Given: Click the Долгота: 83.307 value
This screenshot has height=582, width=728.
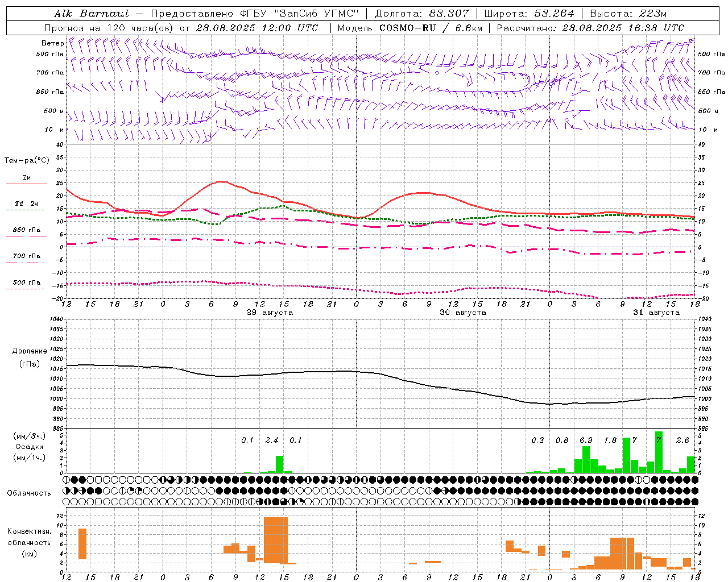Looking at the screenshot, I should pyautogui.click(x=422, y=14).
